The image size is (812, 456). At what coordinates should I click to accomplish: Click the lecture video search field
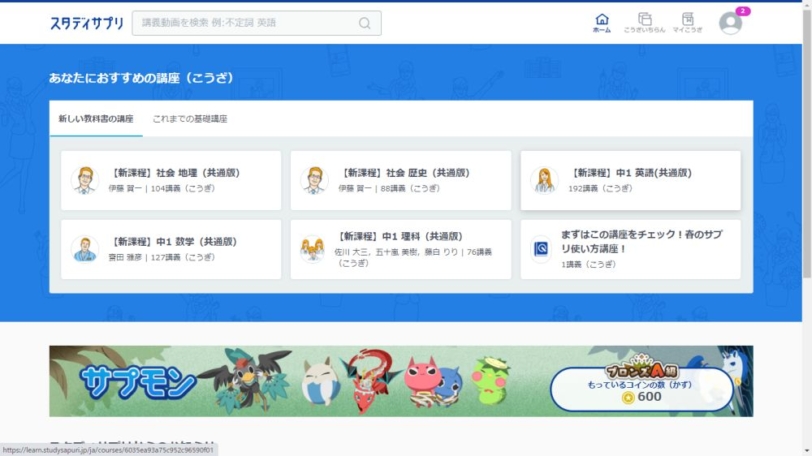[x=256, y=23]
